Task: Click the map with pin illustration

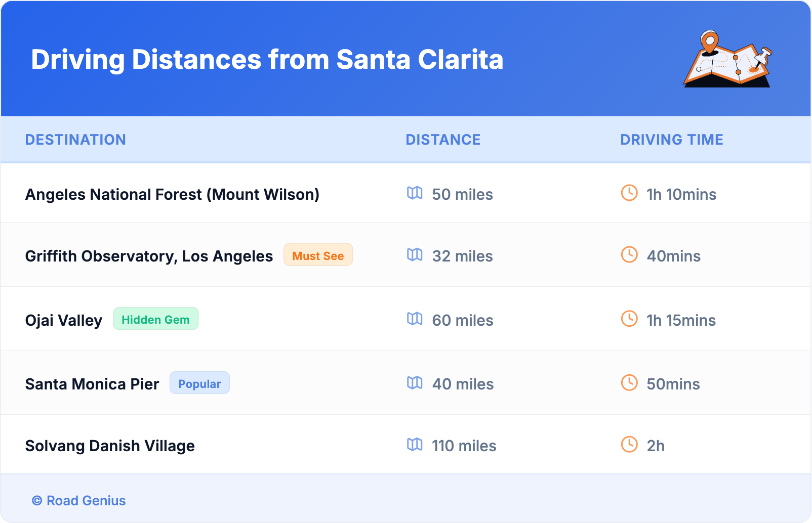Action: 727,60
